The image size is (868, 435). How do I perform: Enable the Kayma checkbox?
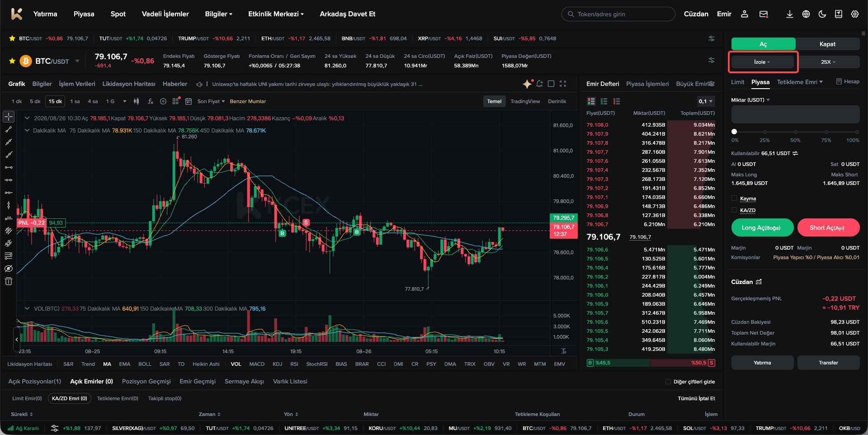tap(734, 199)
